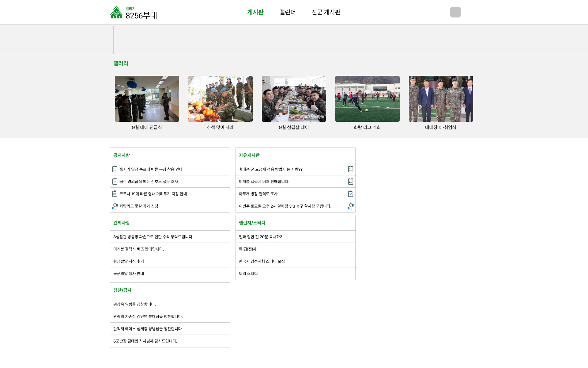Open post 탄적재 에이스 심세중 상병님을 칭찬합니다
This screenshot has width=588, height=368.
pos(148,329)
